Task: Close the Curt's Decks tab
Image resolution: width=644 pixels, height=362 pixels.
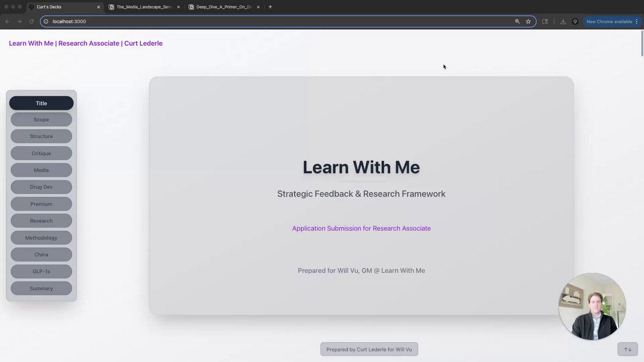Action: (99, 7)
